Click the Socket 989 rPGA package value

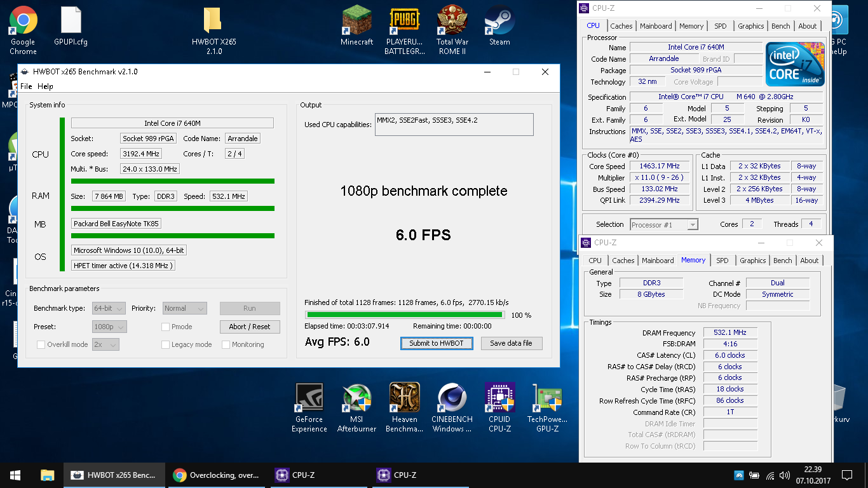tap(696, 70)
